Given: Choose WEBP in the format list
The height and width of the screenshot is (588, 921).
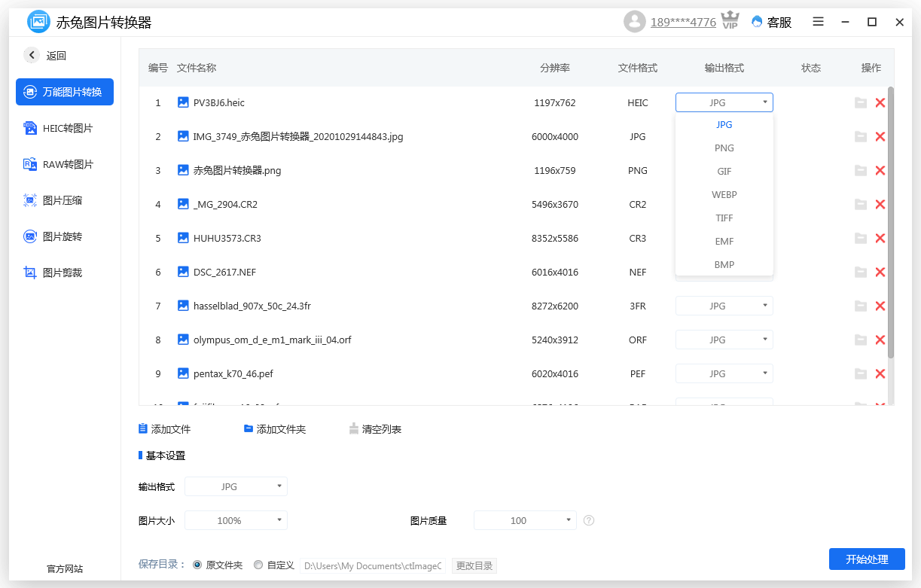Looking at the screenshot, I should (724, 195).
